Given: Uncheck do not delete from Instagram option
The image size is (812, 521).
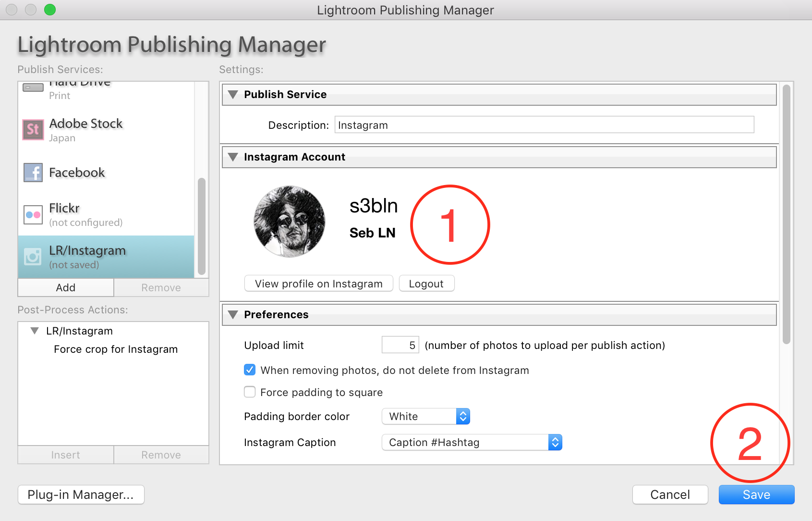Looking at the screenshot, I should click(250, 370).
